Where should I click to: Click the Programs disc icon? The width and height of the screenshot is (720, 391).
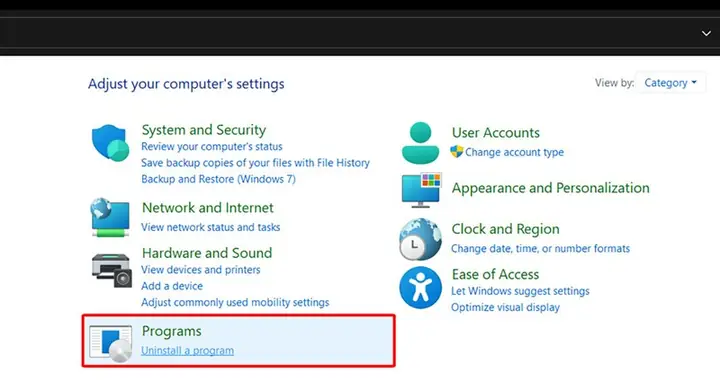tap(111, 344)
